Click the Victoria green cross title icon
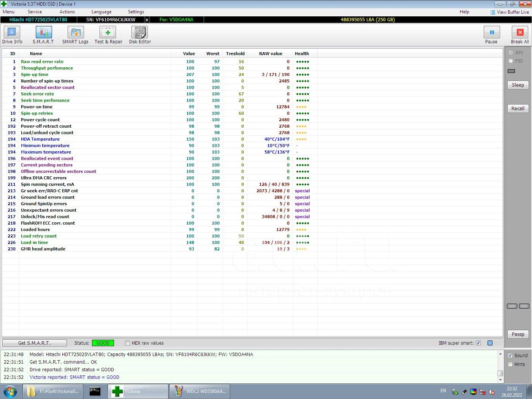 pos(4,4)
